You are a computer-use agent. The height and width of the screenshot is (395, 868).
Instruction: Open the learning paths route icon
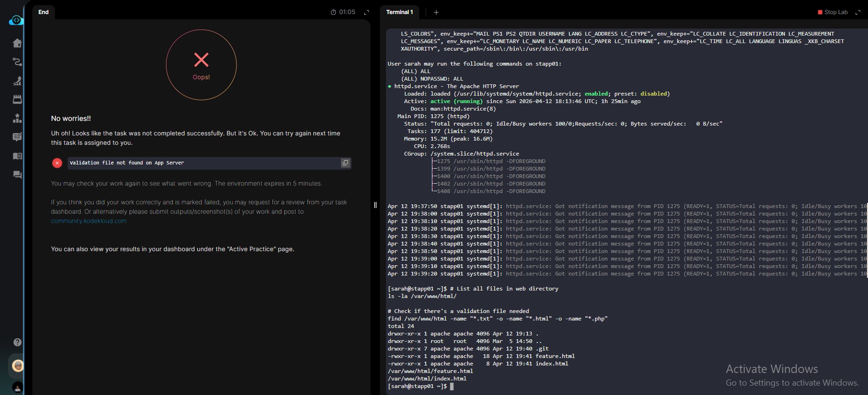click(17, 62)
